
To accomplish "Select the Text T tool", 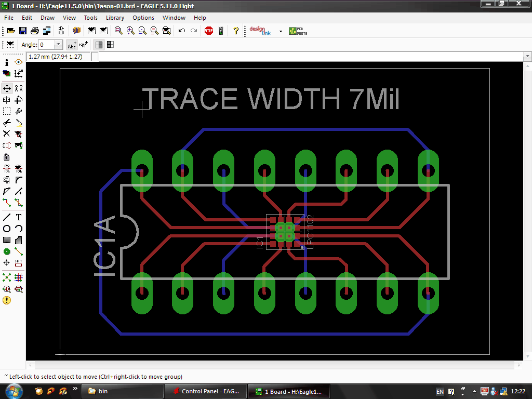I will coord(19,218).
